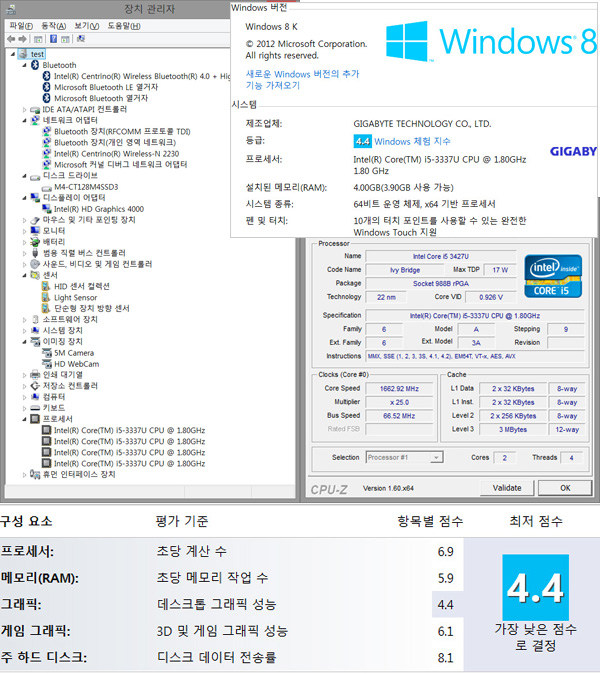
Task: Click the Intel HD Graphics 4000 icon
Action: tap(46, 209)
